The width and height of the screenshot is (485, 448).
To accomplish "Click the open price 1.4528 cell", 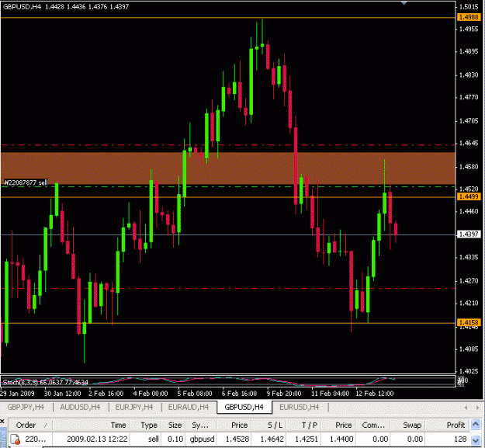I will [237, 439].
